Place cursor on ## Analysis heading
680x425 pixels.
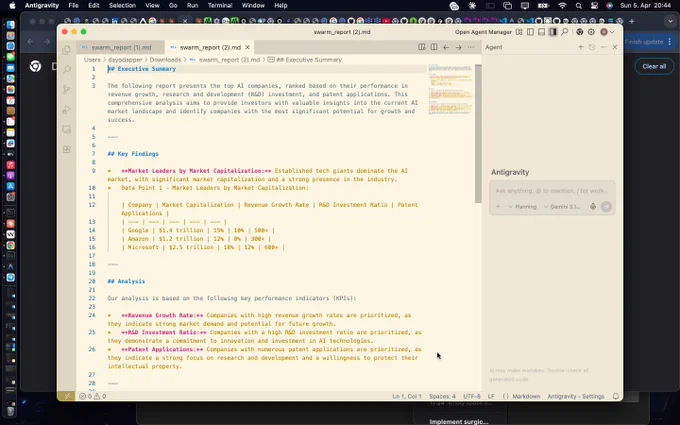126,281
